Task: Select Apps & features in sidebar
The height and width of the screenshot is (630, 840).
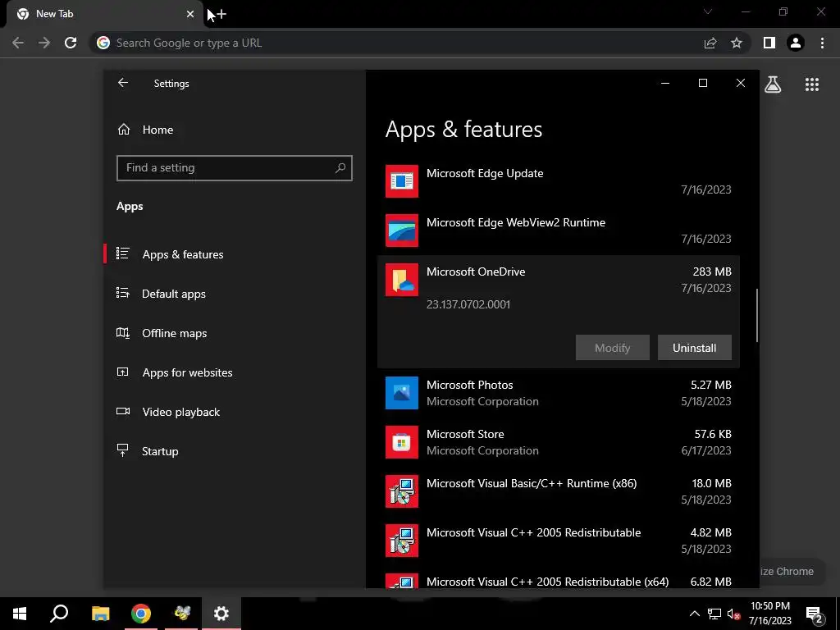Action: point(183,254)
